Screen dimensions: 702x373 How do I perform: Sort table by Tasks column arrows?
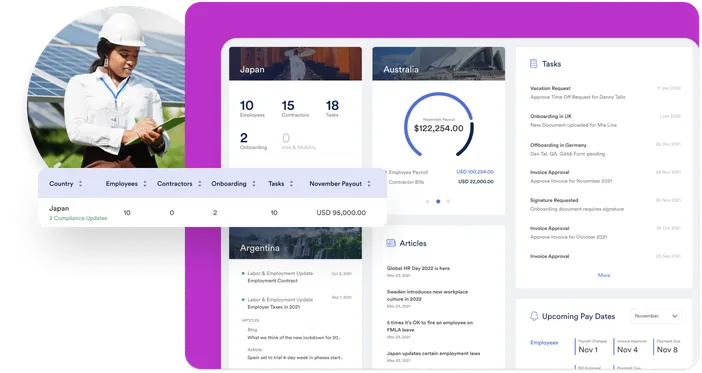coord(291,184)
